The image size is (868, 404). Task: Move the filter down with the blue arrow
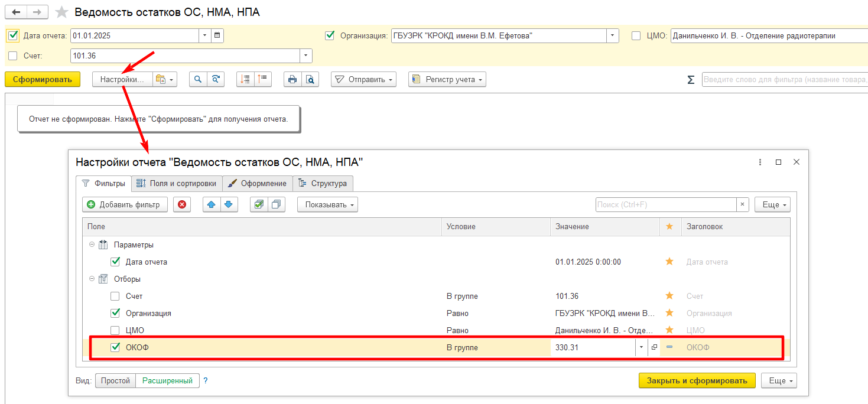click(x=228, y=204)
